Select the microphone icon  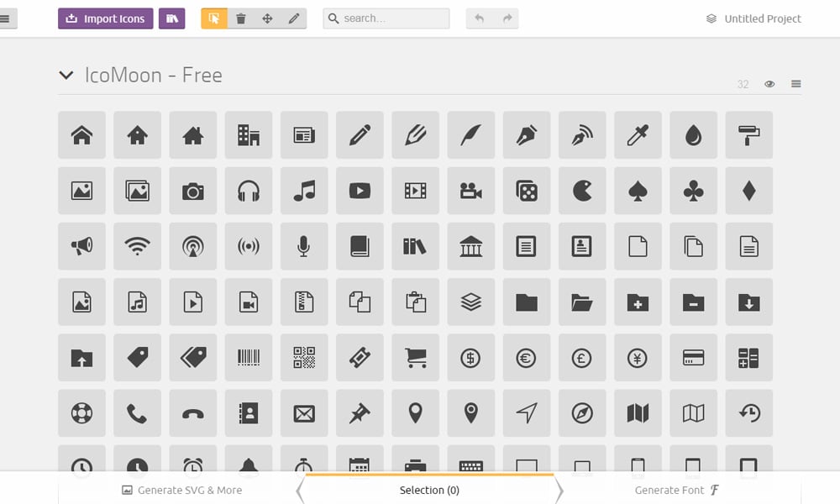(x=304, y=246)
